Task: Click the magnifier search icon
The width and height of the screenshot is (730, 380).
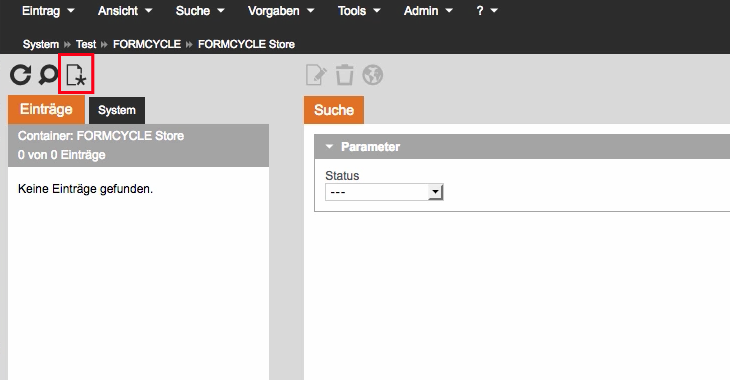Action: pyautogui.click(x=48, y=75)
